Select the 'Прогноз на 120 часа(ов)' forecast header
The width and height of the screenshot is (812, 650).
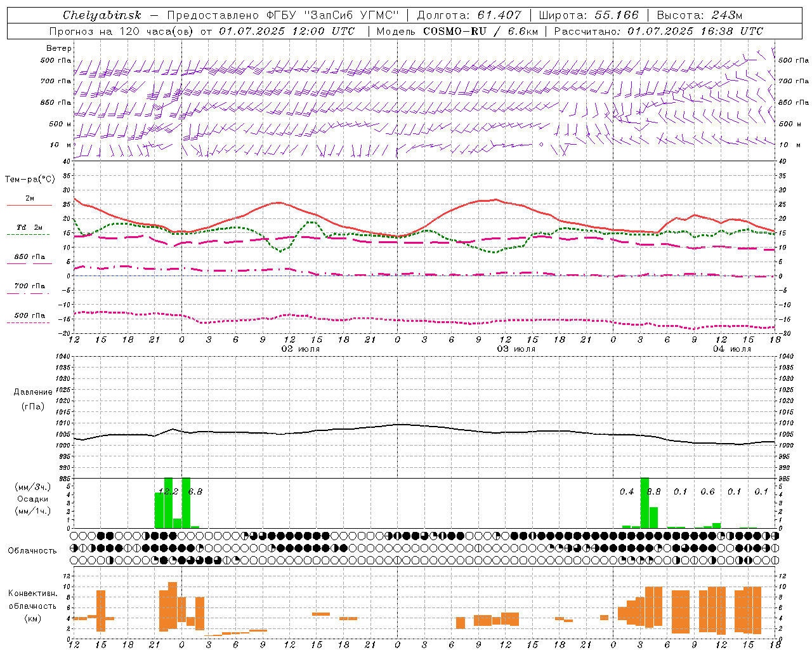click(122, 31)
